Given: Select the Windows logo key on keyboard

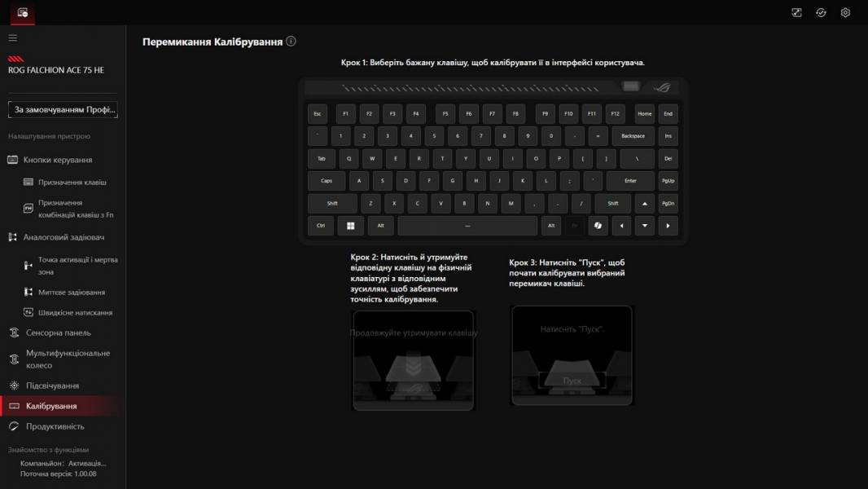Looking at the screenshot, I should click(351, 226).
